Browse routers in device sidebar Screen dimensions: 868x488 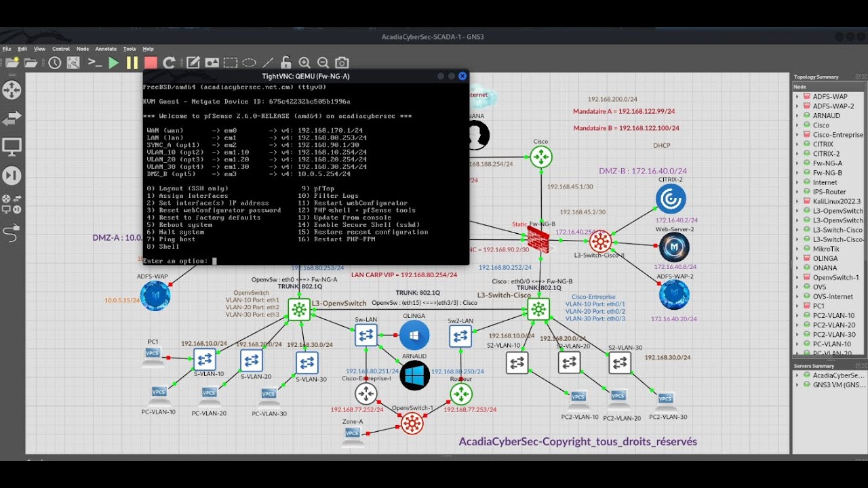click(x=12, y=90)
